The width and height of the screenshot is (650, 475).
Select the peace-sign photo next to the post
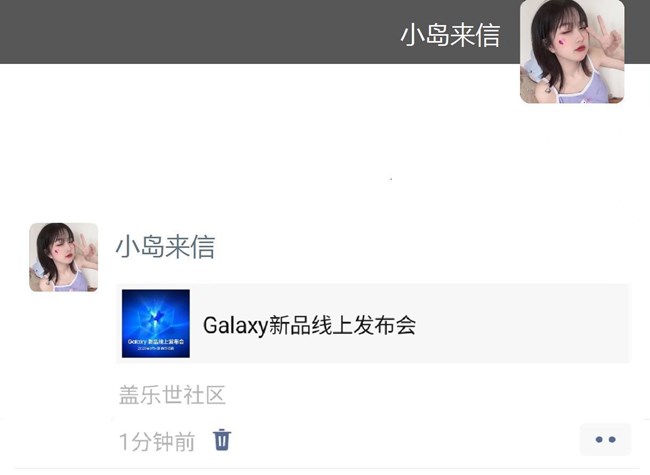click(63, 257)
